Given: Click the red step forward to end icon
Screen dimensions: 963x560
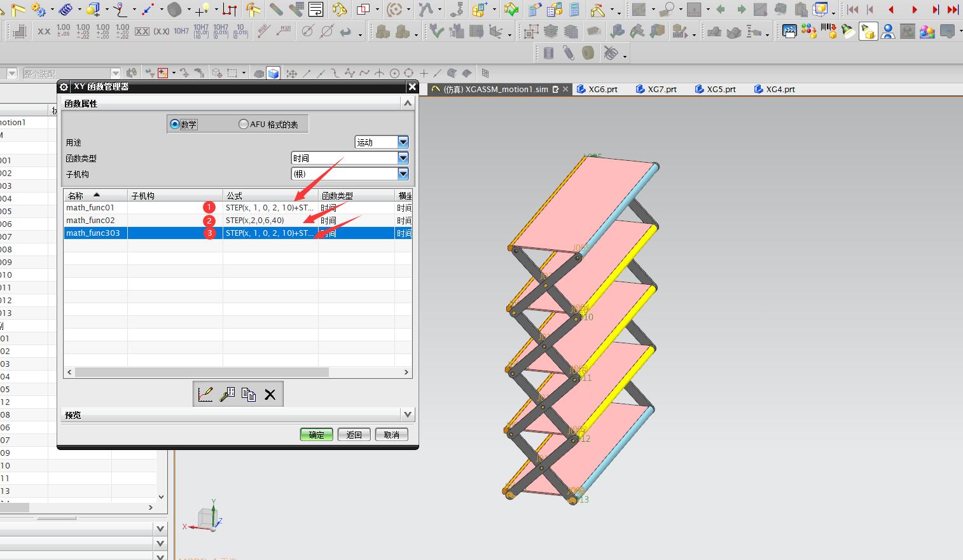Looking at the screenshot, I should (935, 10).
